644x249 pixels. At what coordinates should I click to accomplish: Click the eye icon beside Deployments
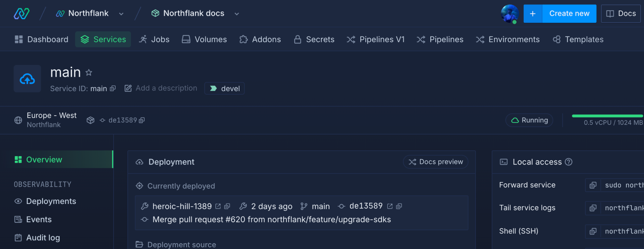18,201
